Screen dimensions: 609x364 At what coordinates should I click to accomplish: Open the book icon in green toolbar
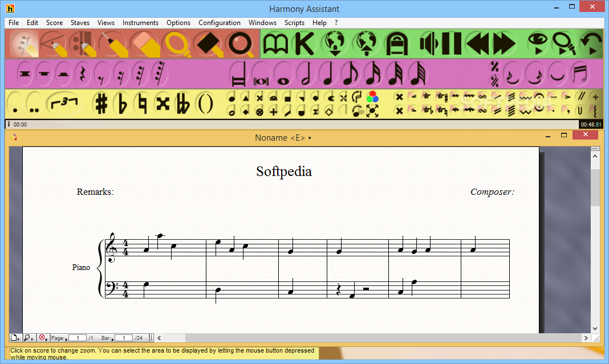[x=275, y=43]
